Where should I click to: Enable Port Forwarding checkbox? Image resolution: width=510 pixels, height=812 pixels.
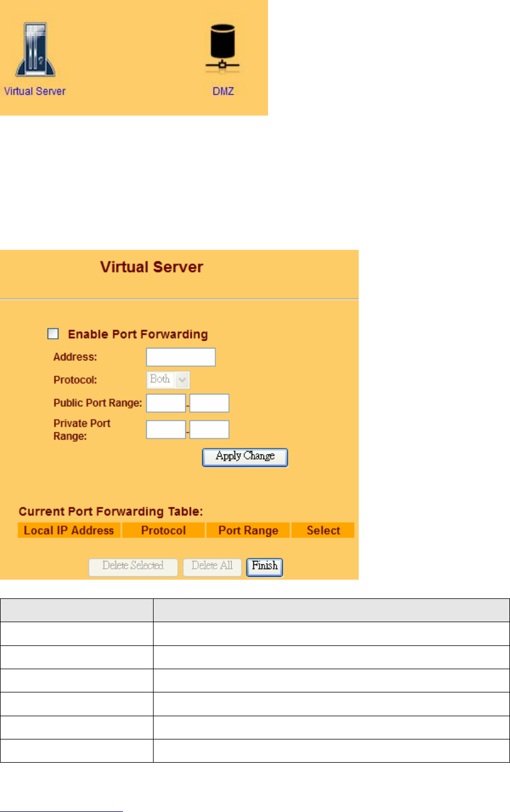[53, 334]
